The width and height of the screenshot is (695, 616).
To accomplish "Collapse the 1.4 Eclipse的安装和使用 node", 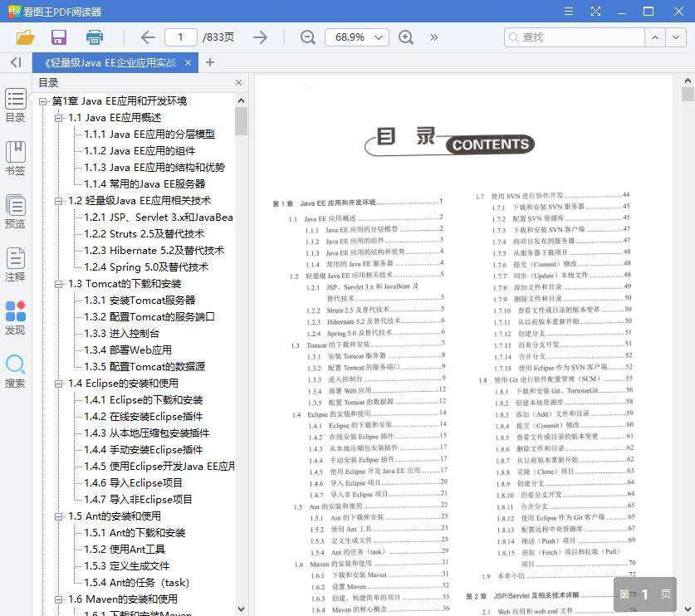I will pyautogui.click(x=58, y=384).
